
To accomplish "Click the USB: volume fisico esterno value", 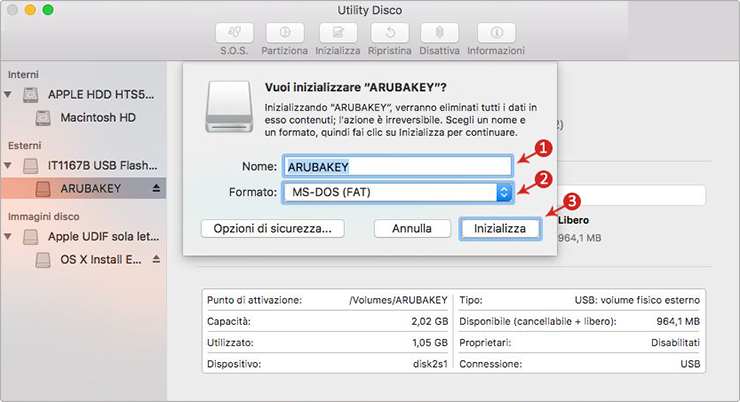I will 637,300.
